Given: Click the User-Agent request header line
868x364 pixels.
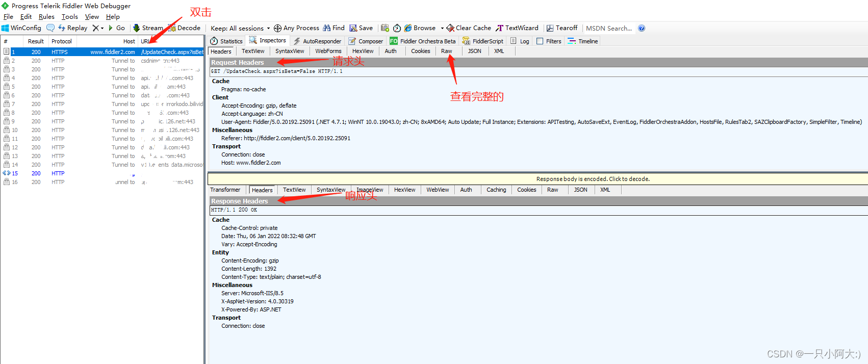Looking at the screenshot, I should click(x=542, y=122).
